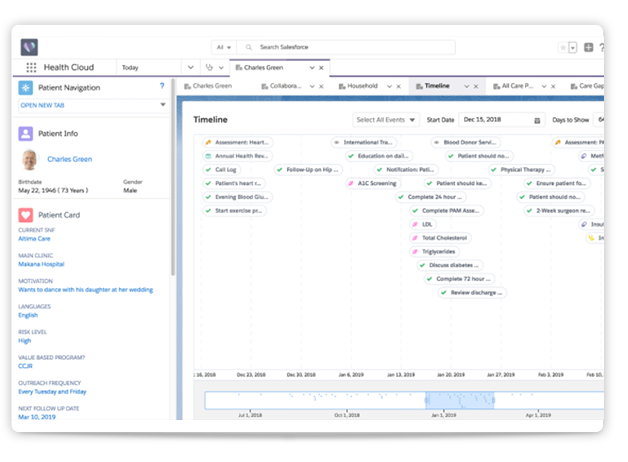Click the Start Date input field
The image size is (628, 462).
click(501, 120)
